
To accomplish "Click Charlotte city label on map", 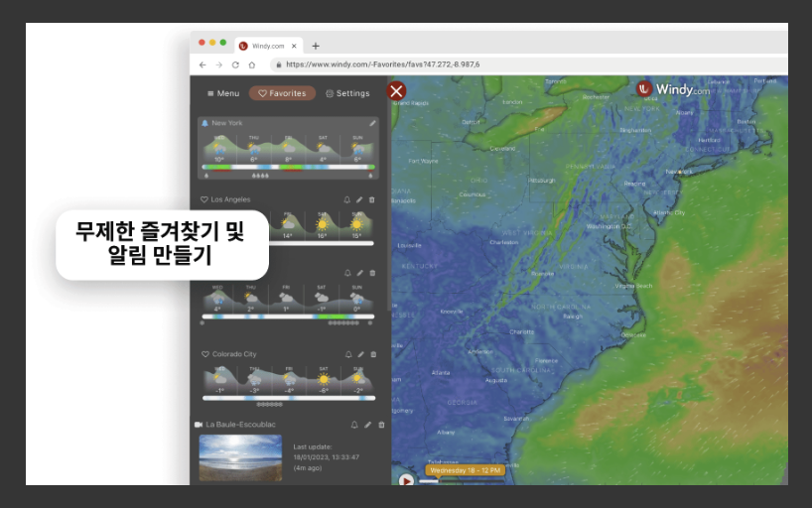I will [521, 332].
